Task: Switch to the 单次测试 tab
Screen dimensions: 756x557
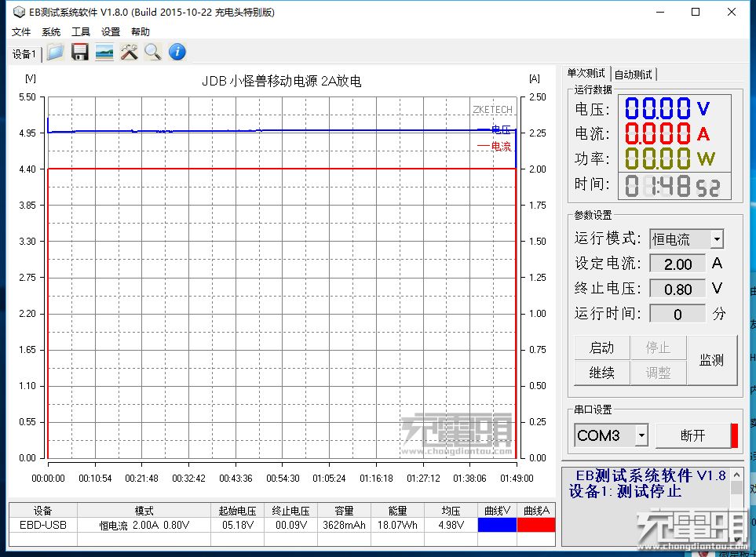Action: point(586,73)
